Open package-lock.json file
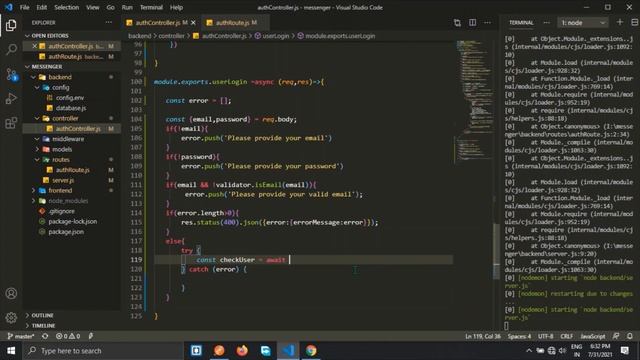This screenshot has height=360, width=640. [x=73, y=222]
